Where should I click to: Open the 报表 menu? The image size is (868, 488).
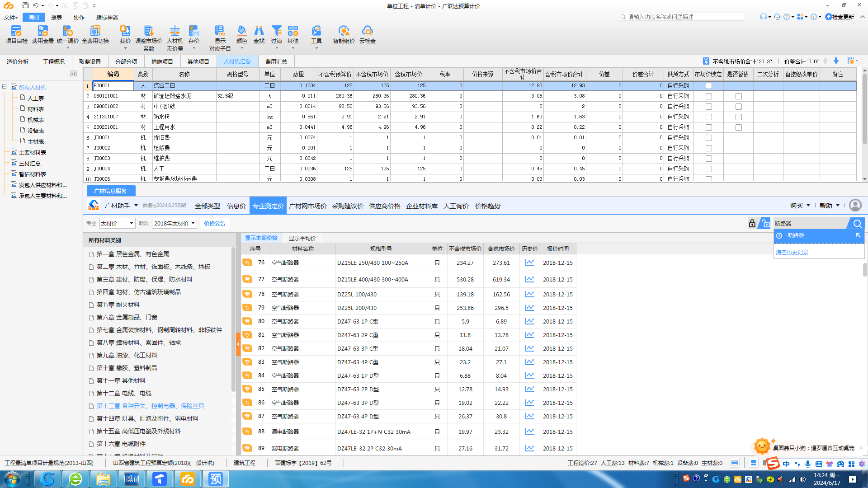click(x=57, y=17)
